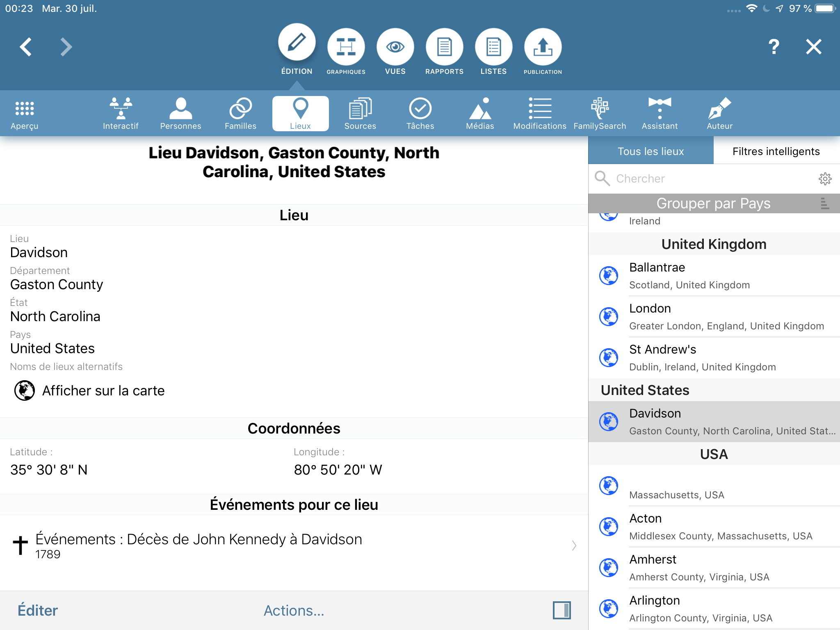Open the Actions... menu
This screenshot has height=630, width=840.
pos(294,610)
